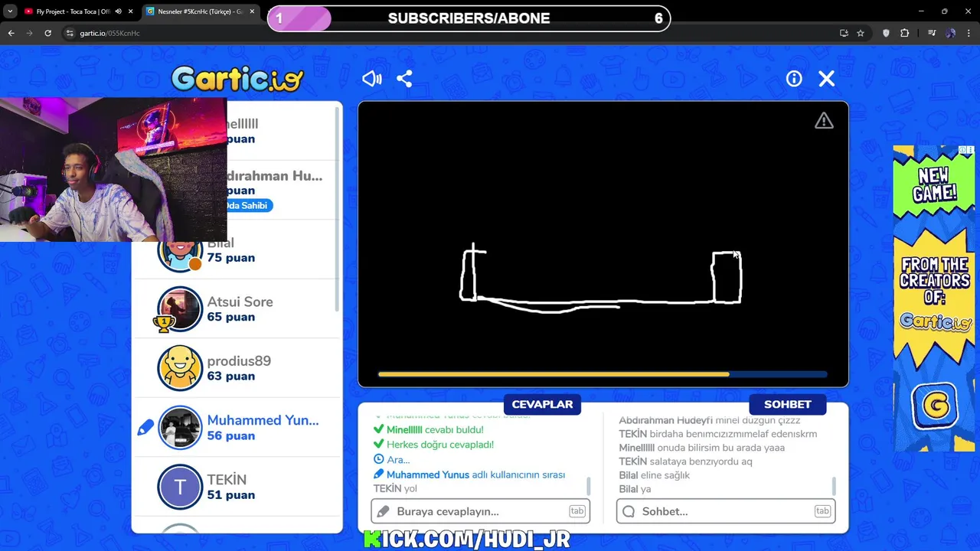The width and height of the screenshot is (980, 551).
Task: Click 'Herkes doğru cevapladı!' message
Action: point(439,444)
